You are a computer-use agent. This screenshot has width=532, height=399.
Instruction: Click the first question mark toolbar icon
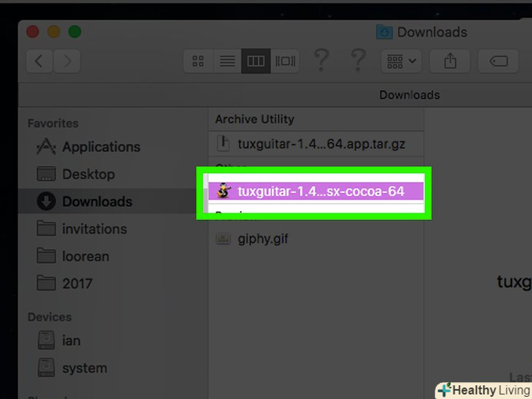pyautogui.click(x=322, y=61)
